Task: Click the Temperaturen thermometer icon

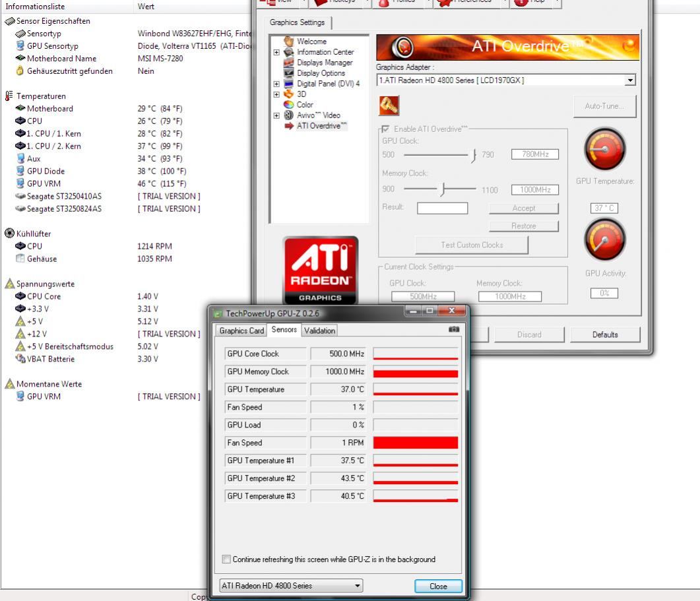Action: [9, 96]
